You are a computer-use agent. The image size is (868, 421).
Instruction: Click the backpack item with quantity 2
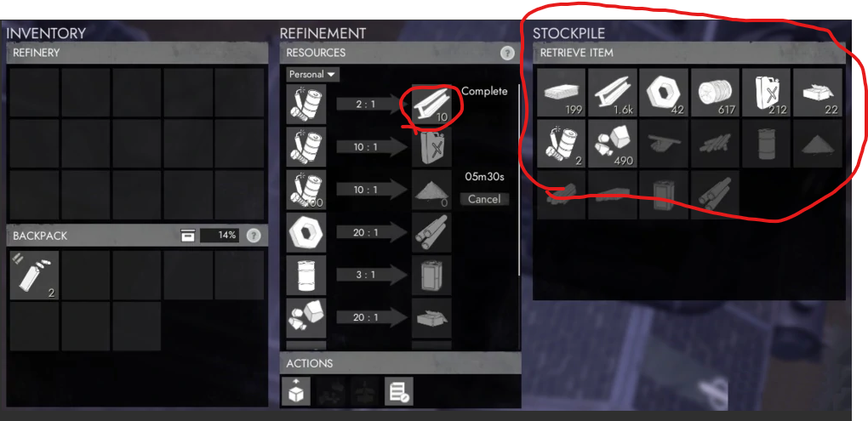click(x=34, y=276)
